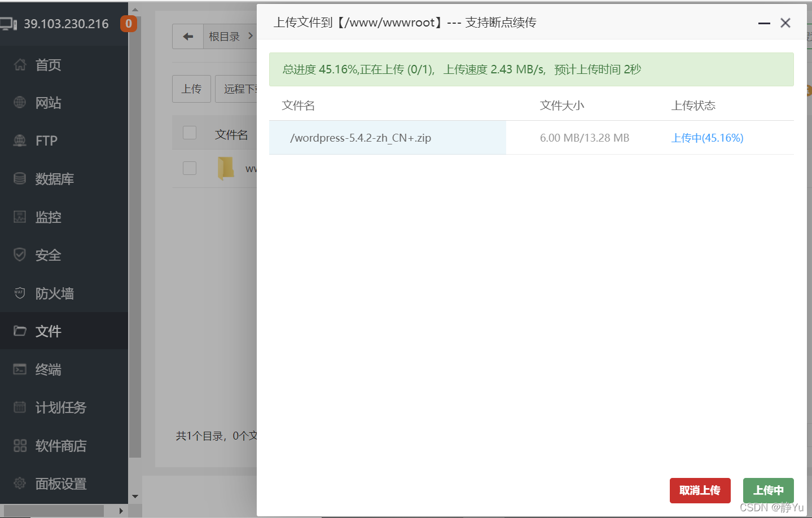Click the monitor chart icon beside 监控

point(20,217)
